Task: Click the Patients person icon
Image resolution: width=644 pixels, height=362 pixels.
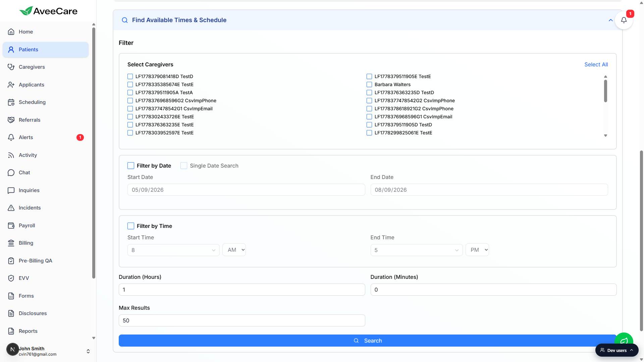Action: click(11, 50)
